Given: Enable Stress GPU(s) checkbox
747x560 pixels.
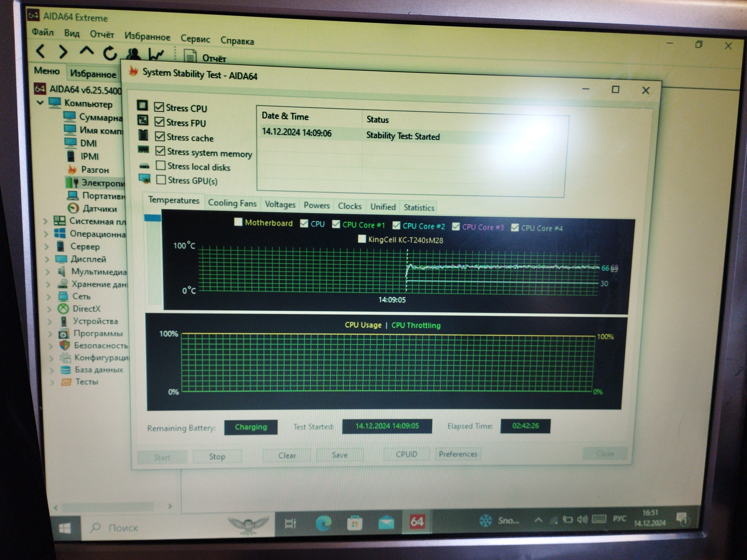Looking at the screenshot, I should 161,180.
